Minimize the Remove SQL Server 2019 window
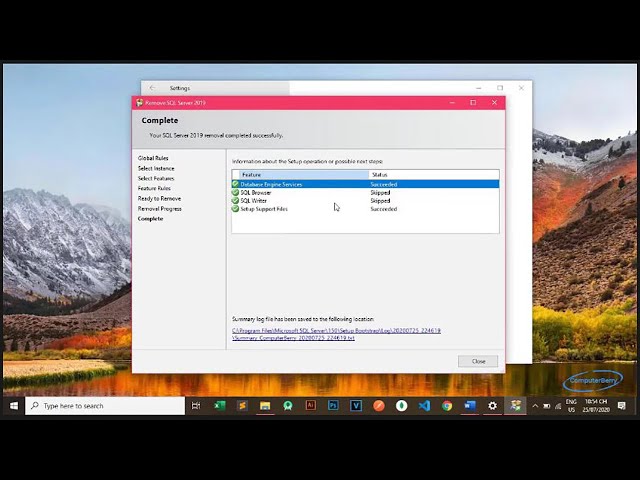This screenshot has width=640, height=480. pos(452,103)
